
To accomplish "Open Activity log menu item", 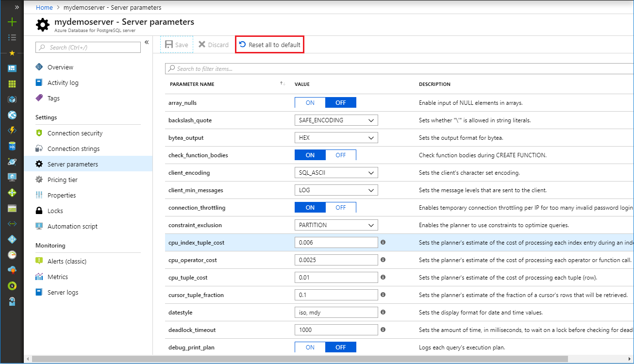I will (x=63, y=83).
